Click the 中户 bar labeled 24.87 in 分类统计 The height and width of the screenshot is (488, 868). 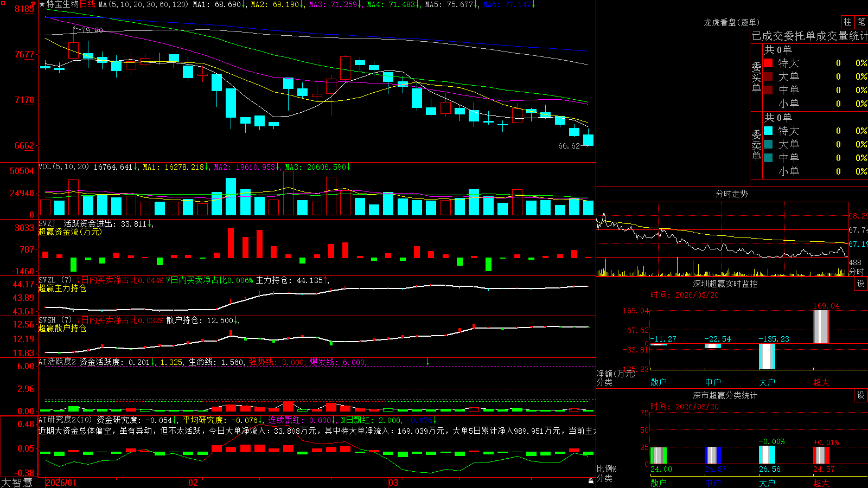(713, 455)
